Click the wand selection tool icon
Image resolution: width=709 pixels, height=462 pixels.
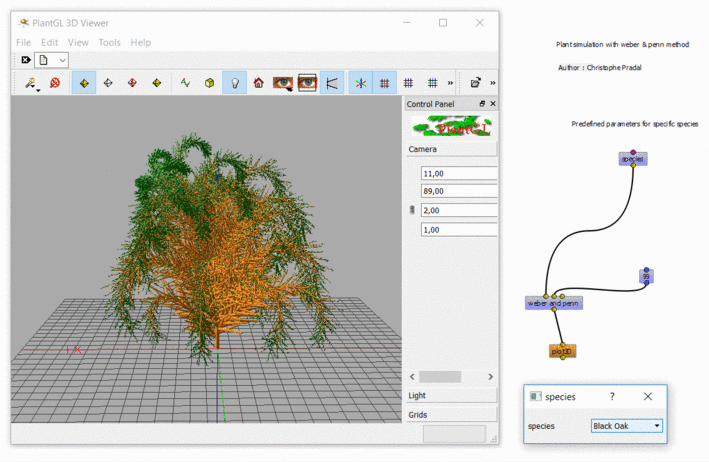pos(31,83)
